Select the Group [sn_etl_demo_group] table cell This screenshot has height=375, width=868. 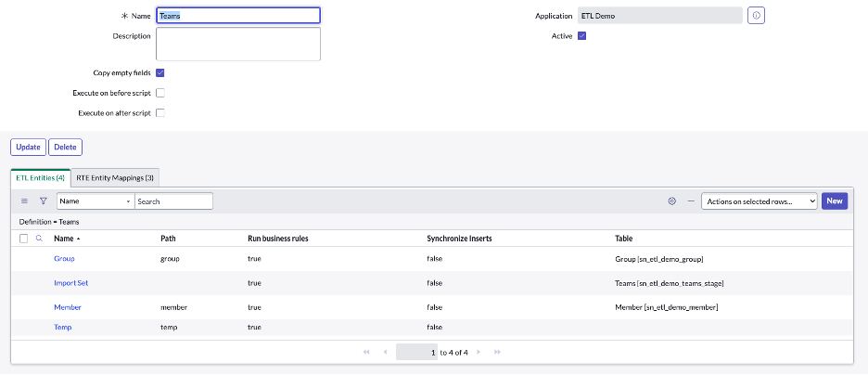(658, 259)
